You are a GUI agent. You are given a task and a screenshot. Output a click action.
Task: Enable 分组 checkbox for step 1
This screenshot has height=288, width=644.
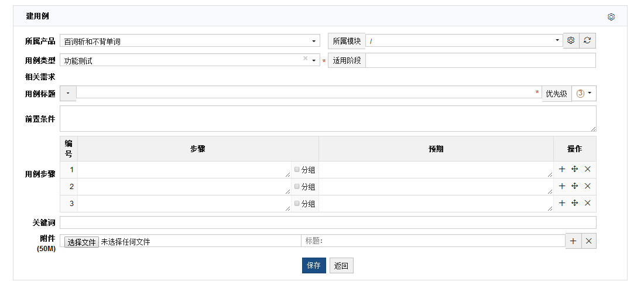297,169
